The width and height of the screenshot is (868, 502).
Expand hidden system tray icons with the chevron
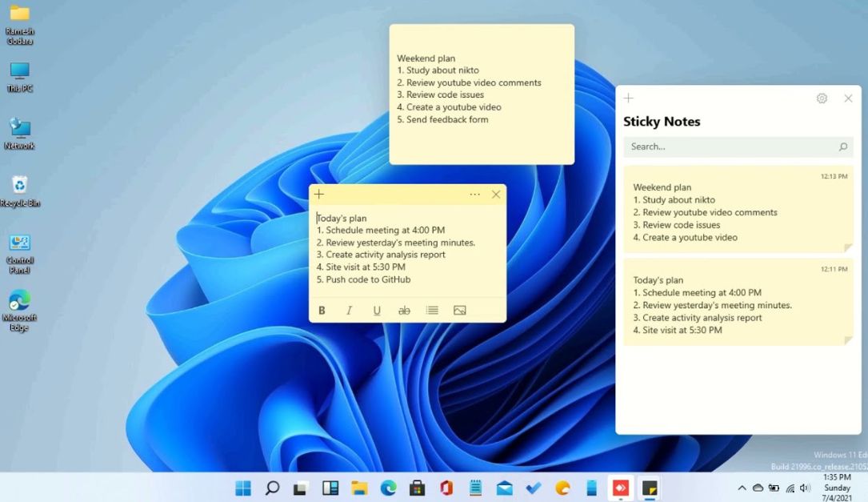pyautogui.click(x=741, y=487)
